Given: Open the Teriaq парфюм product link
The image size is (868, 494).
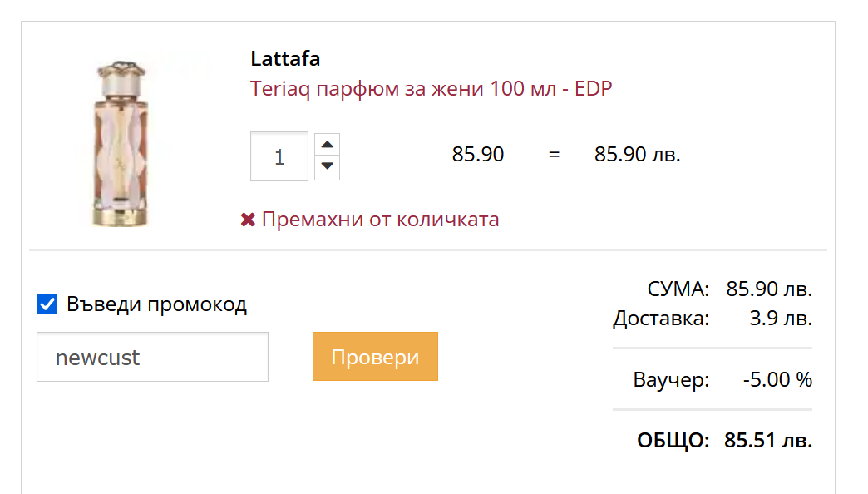Looking at the screenshot, I should pos(431,89).
